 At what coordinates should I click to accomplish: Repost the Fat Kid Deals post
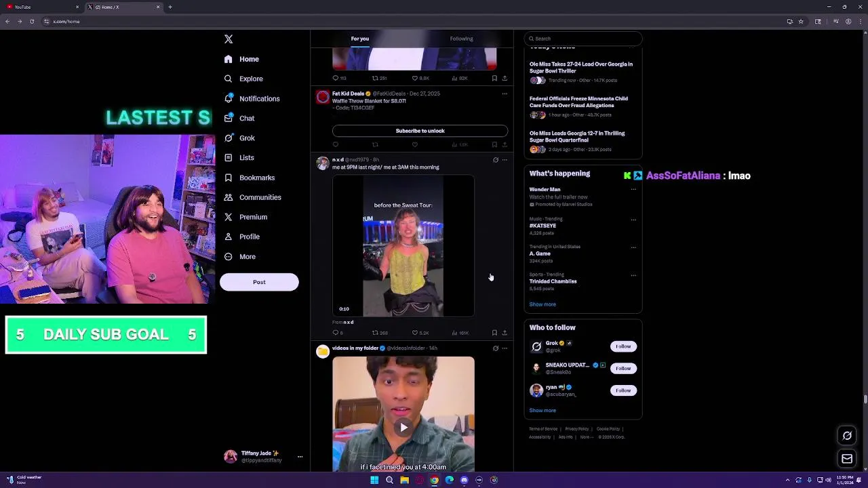click(x=375, y=144)
